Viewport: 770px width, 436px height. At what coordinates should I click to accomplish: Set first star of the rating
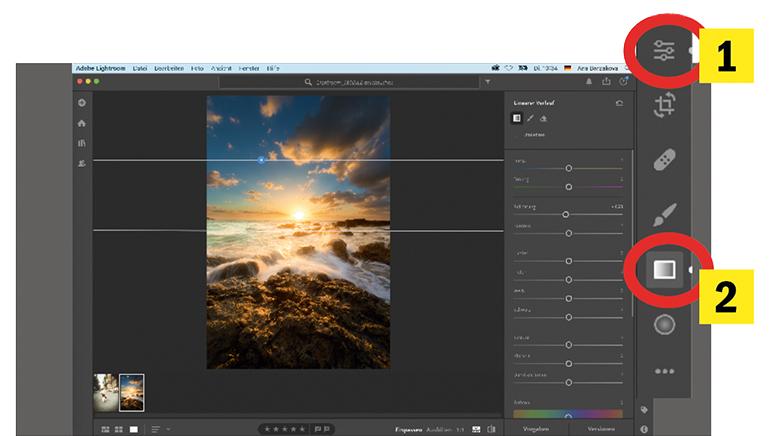tap(267, 429)
